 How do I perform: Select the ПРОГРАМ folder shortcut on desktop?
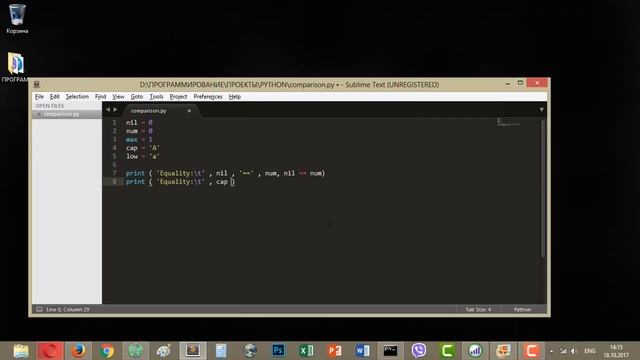pyautogui.click(x=16, y=67)
